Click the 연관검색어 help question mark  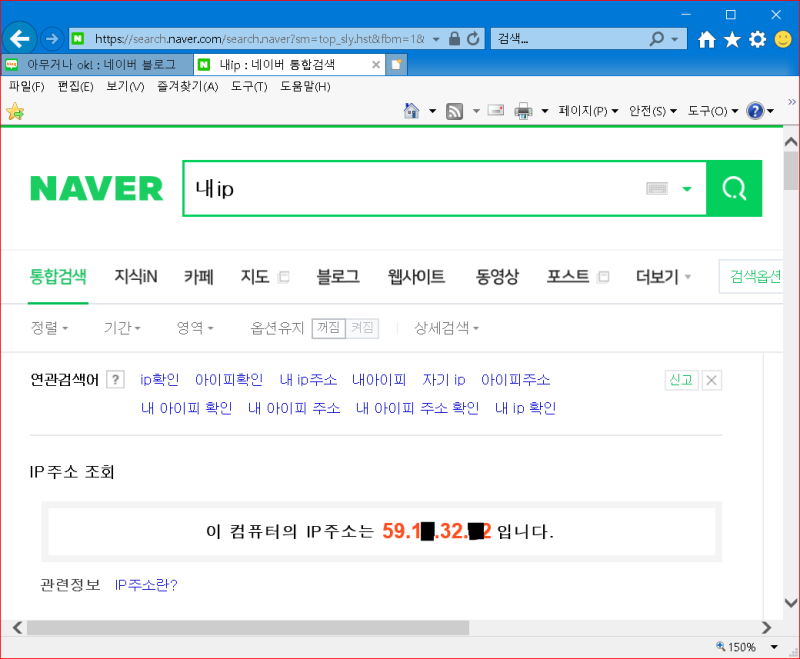(116, 380)
